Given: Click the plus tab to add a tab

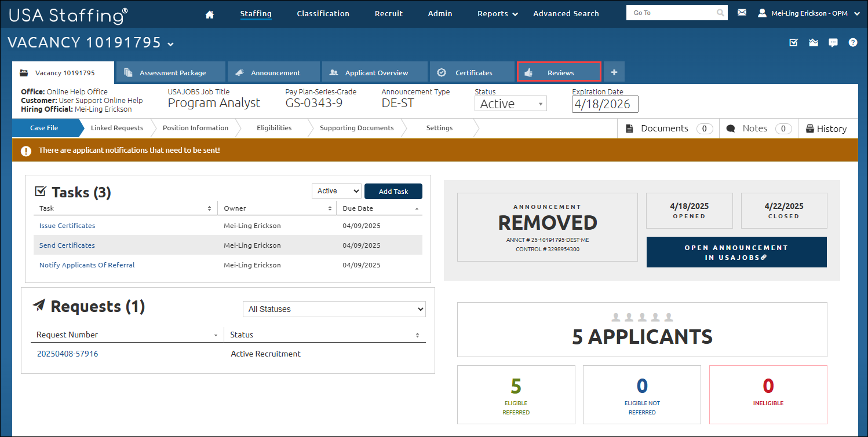Looking at the screenshot, I should (x=614, y=72).
